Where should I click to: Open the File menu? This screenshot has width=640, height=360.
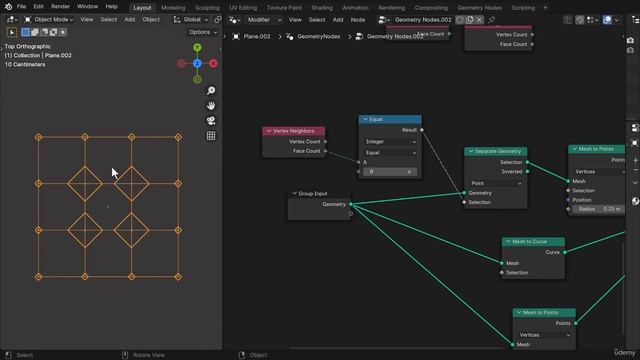(21, 7)
